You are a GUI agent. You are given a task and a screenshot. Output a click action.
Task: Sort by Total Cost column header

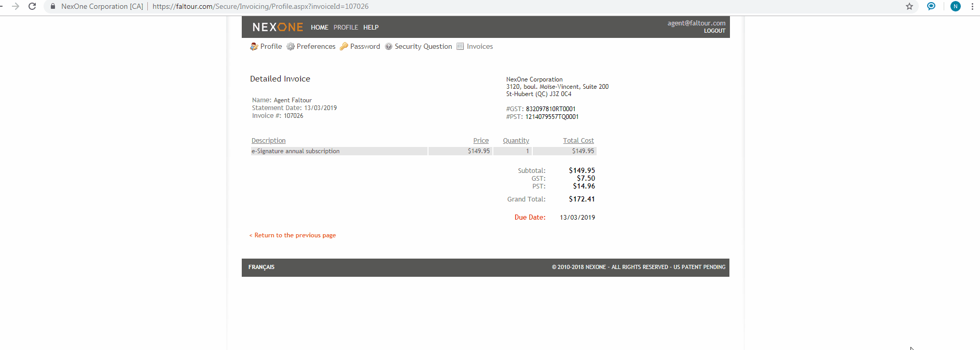[x=578, y=141]
